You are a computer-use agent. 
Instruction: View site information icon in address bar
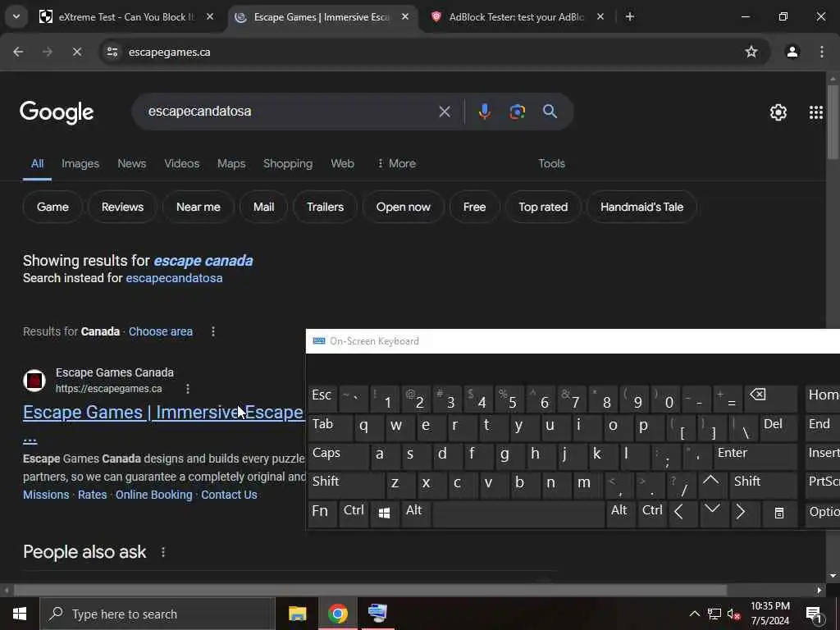[x=112, y=52]
